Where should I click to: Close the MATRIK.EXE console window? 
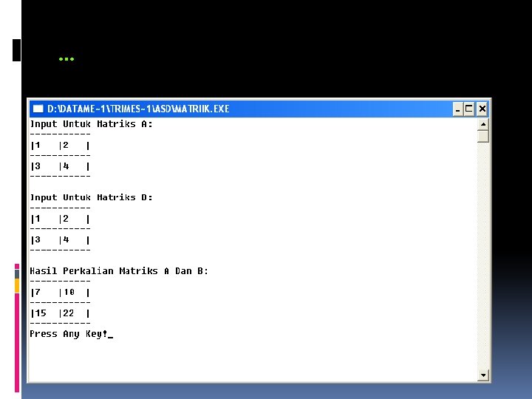coord(482,109)
